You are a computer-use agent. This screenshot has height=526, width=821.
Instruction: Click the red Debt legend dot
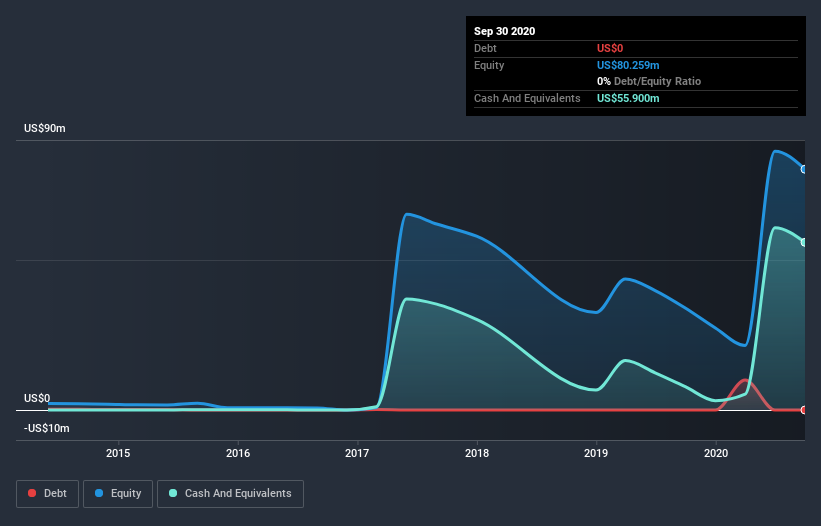point(32,493)
